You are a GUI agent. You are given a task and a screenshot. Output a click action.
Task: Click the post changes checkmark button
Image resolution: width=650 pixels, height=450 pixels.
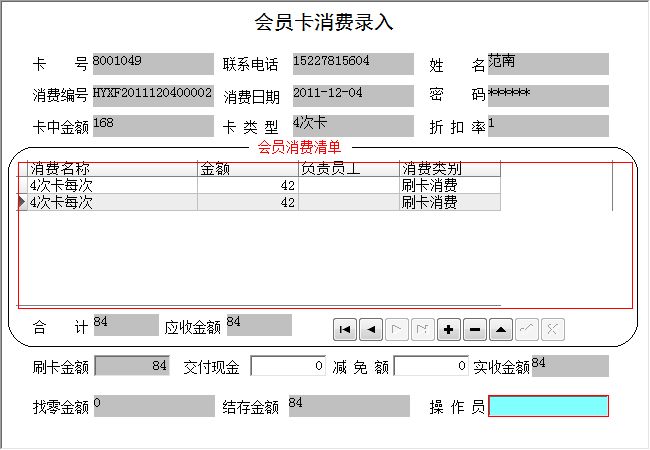(527, 329)
